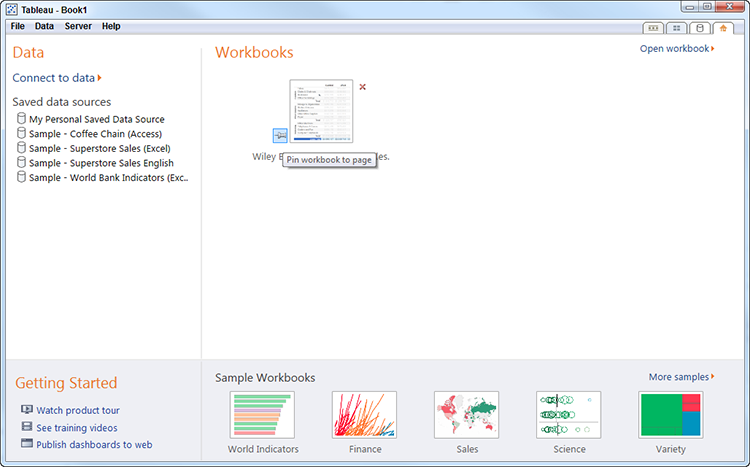Screen dimensions: 750x467
Task: Click the Open workbook link
Action: coord(677,49)
